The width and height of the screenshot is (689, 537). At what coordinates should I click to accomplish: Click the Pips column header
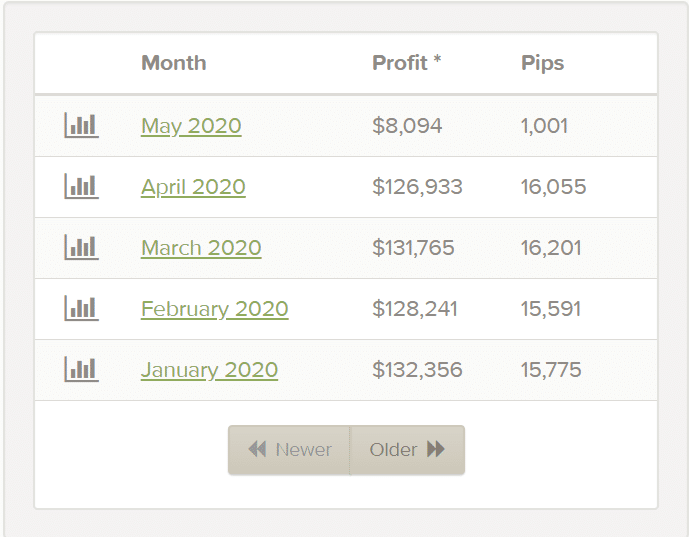click(x=542, y=64)
